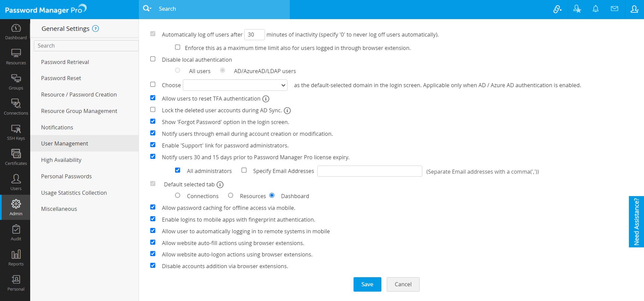Go to SSH Keys in sidebar

pos(16,132)
